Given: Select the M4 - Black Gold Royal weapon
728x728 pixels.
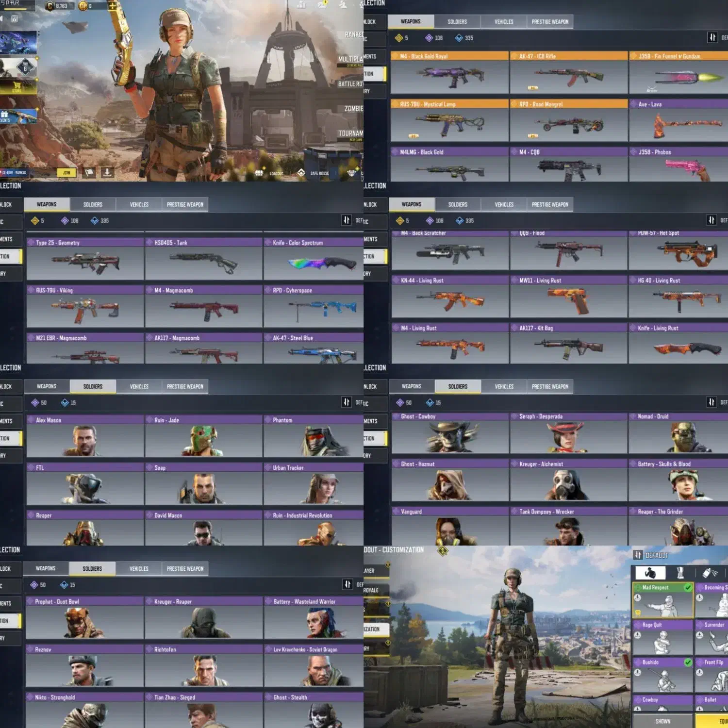Looking at the screenshot, I should coord(449,73).
